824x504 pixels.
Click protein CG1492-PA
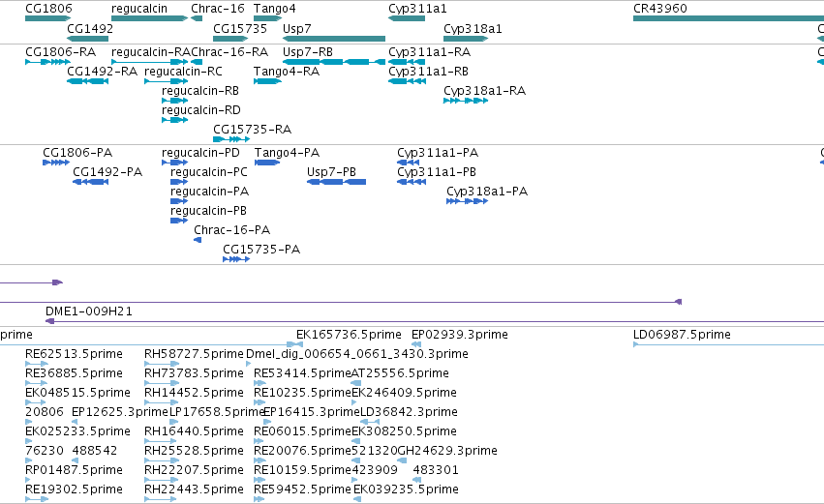(107, 172)
